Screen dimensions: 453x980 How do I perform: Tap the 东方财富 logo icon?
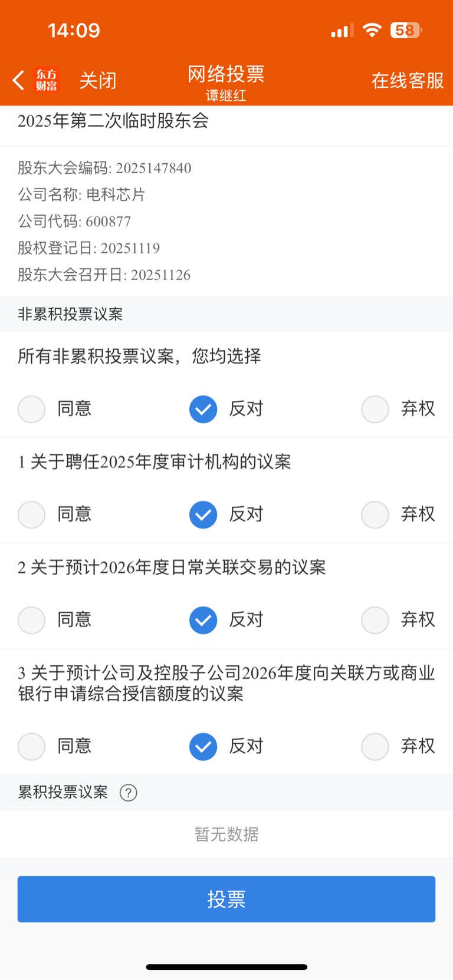click(47, 80)
